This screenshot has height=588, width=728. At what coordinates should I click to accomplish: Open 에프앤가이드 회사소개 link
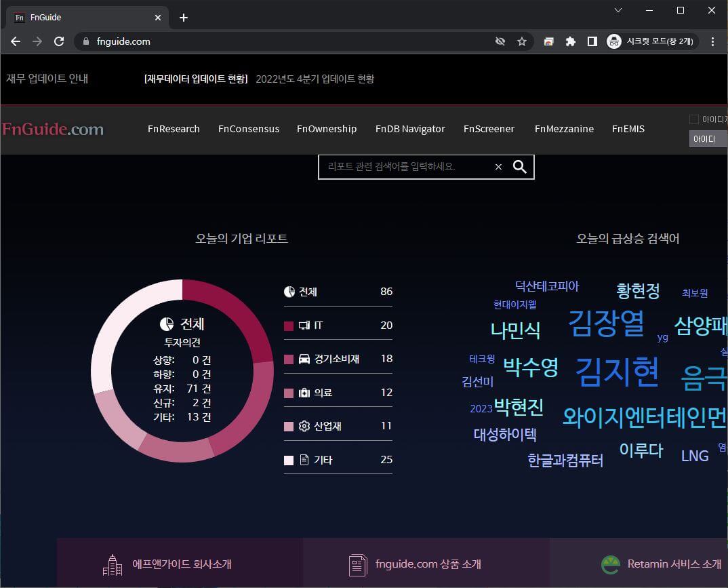(182, 564)
